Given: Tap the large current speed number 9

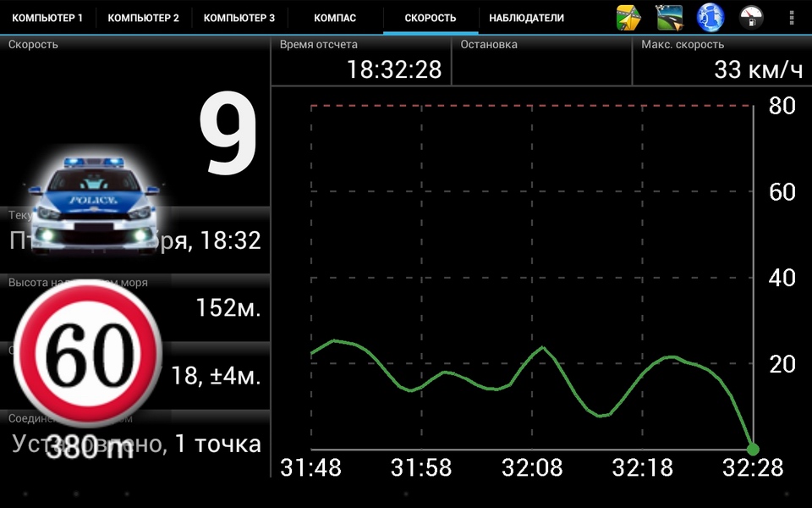Looking at the screenshot, I should coord(228,135).
